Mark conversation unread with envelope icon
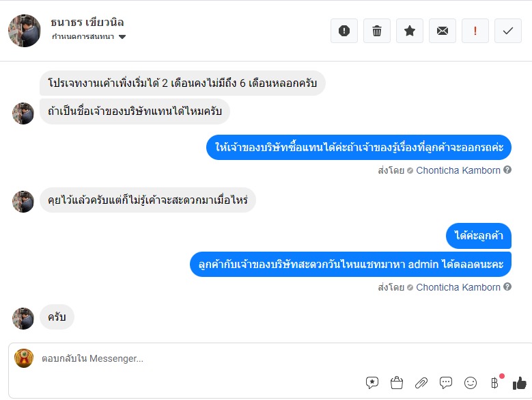Viewport: 532px width, 400px height. point(443,31)
